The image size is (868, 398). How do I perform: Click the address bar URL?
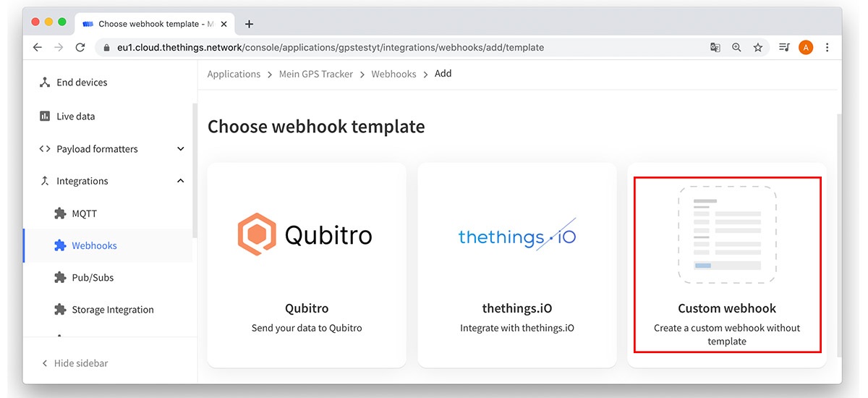(330, 48)
